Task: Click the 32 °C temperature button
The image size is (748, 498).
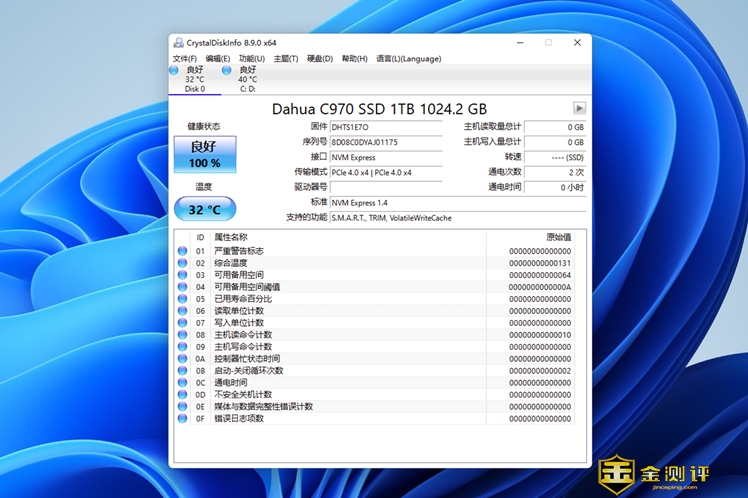Action: [x=205, y=209]
